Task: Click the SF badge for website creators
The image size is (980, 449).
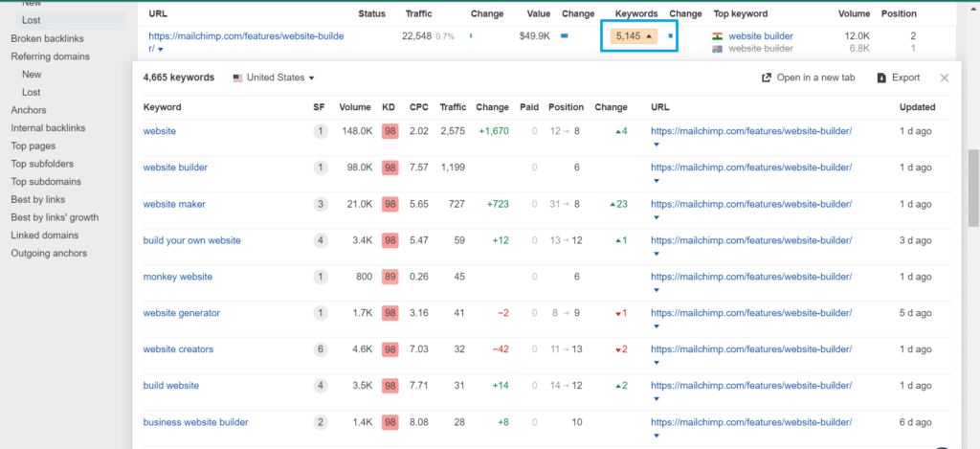Action: tap(321, 349)
